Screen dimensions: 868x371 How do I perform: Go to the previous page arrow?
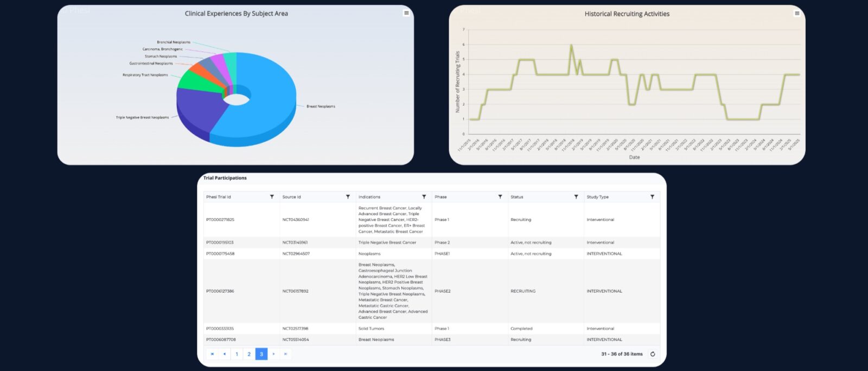225,354
